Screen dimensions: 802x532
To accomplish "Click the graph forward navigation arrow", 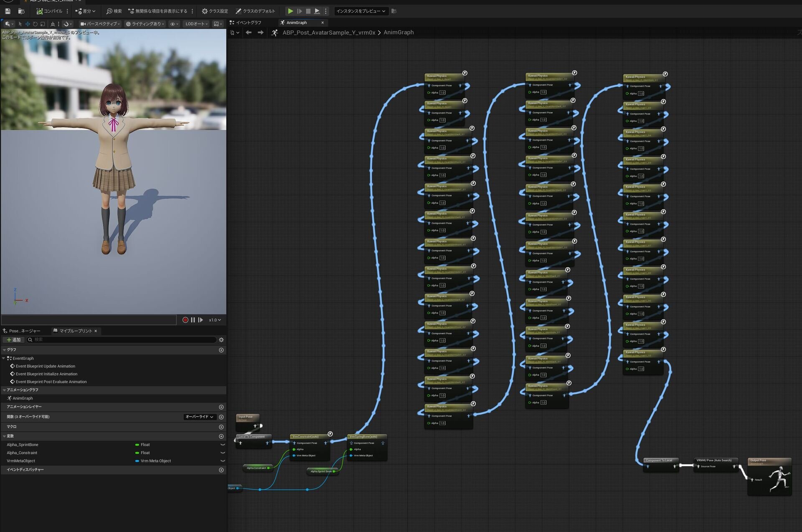I will coord(261,33).
